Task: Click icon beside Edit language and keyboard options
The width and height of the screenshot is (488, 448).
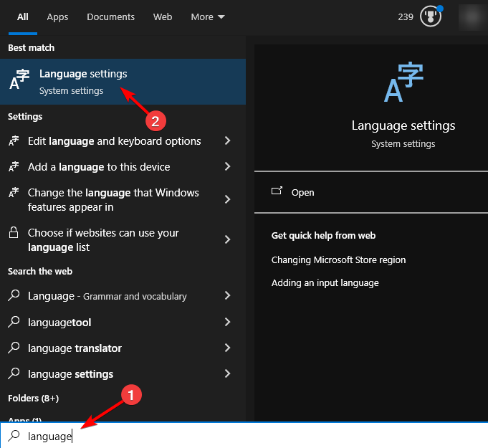Action: coord(14,141)
